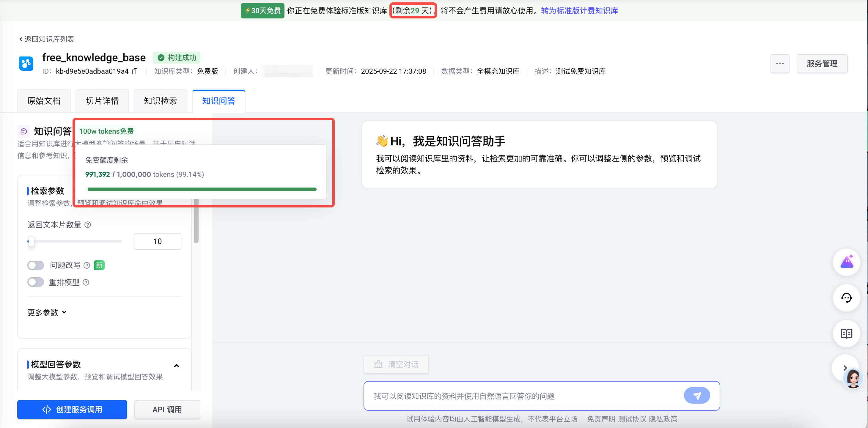Click 创建服务调用 button
Image resolution: width=868 pixels, height=428 pixels.
coord(72,410)
